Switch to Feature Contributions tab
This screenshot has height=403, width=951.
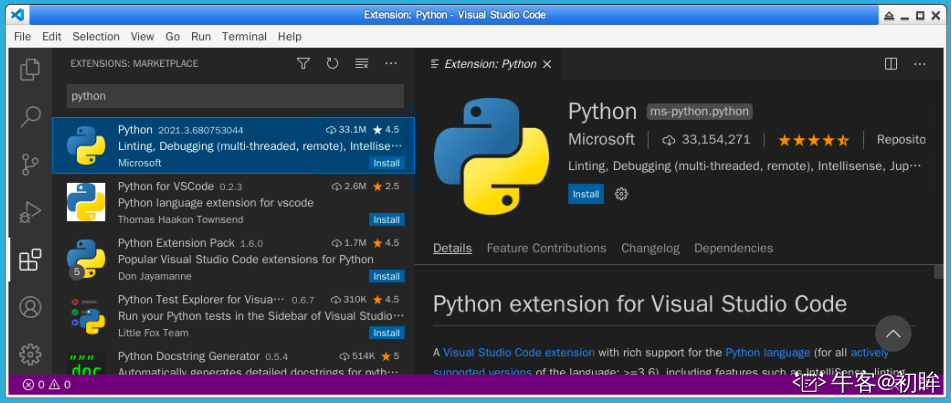coord(546,248)
